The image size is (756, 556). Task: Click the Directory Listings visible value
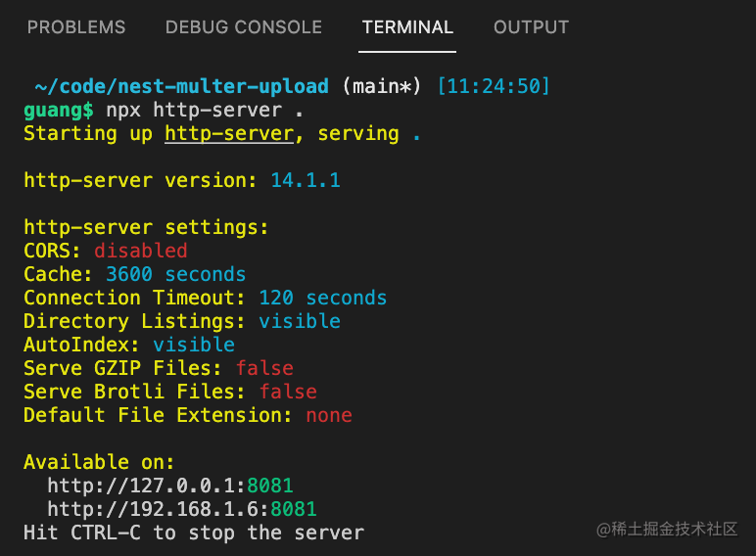point(300,321)
